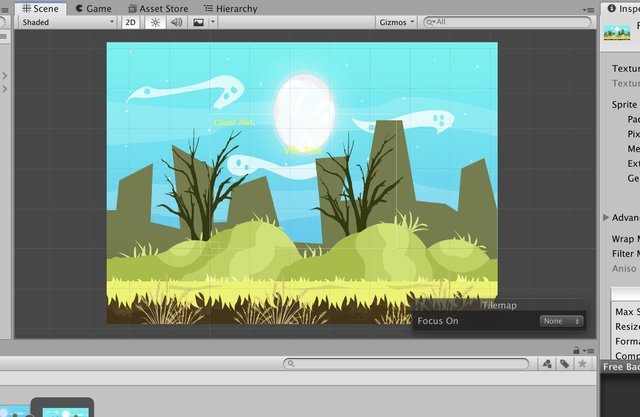Click the favorites star icon
640x417 pixels.
pos(582,363)
